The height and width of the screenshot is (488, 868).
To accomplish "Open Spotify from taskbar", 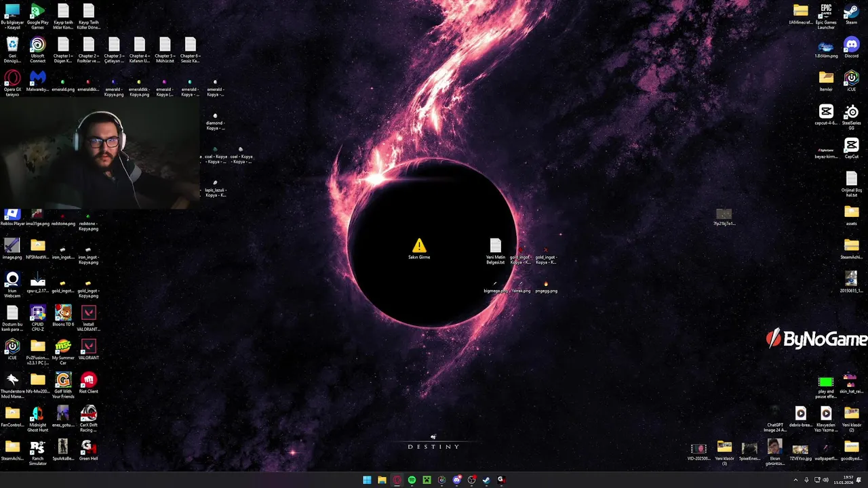I will coord(412,480).
